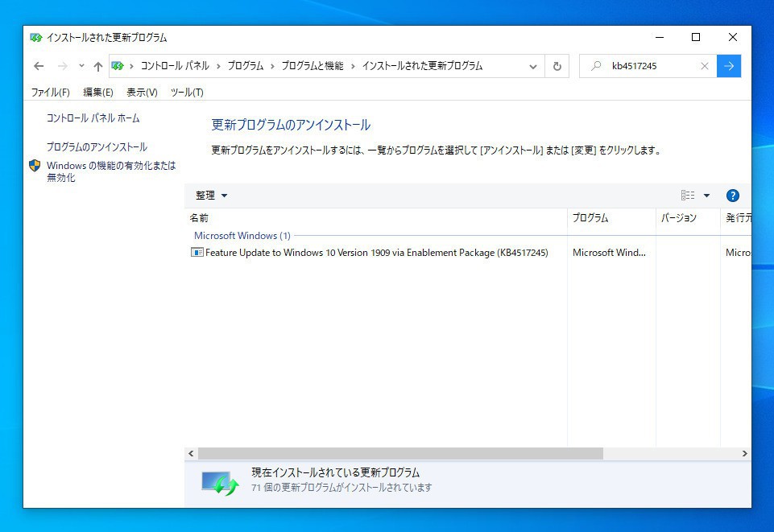Viewport: 774px width, 532px height.
Task: Go back with the left arrow button
Action: (39, 66)
